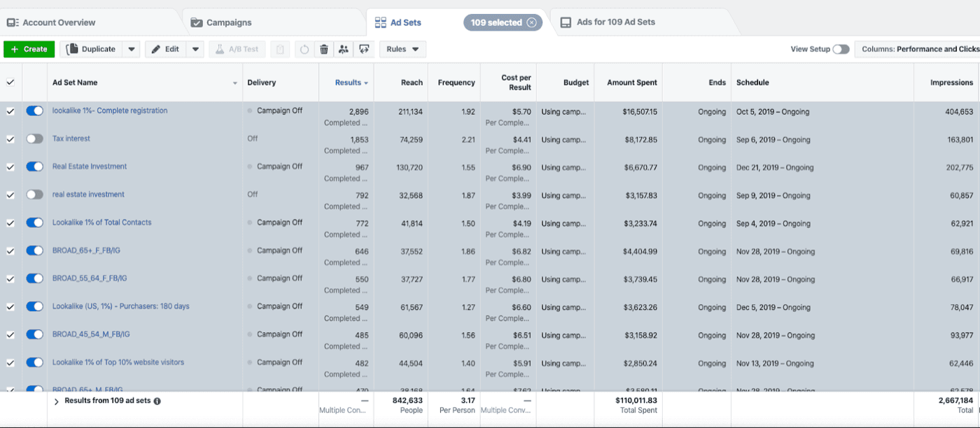980x428 pixels.
Task: Click the Edit button
Action: point(166,50)
